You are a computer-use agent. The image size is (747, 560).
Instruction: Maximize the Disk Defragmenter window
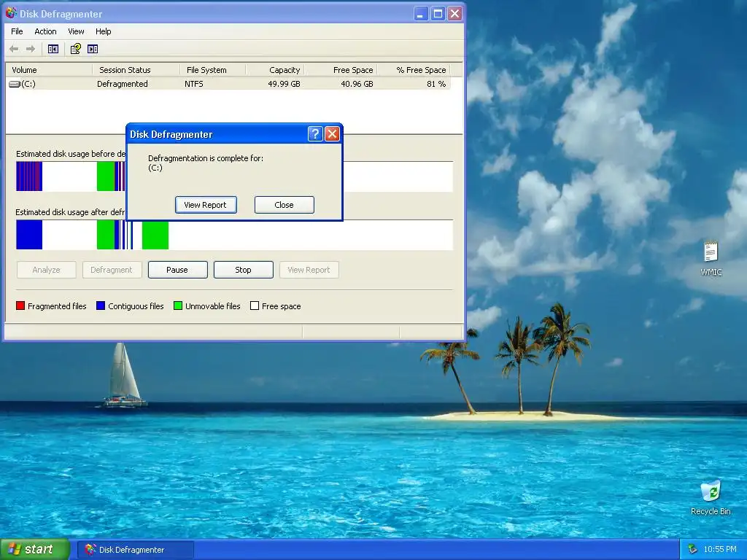coord(438,13)
